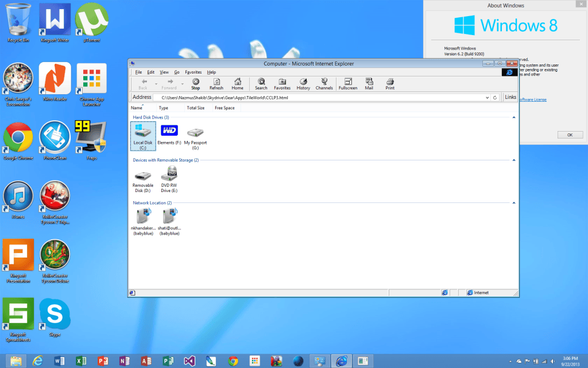Collapse the Hard Disk Drives group
The image size is (588, 368).
[514, 117]
